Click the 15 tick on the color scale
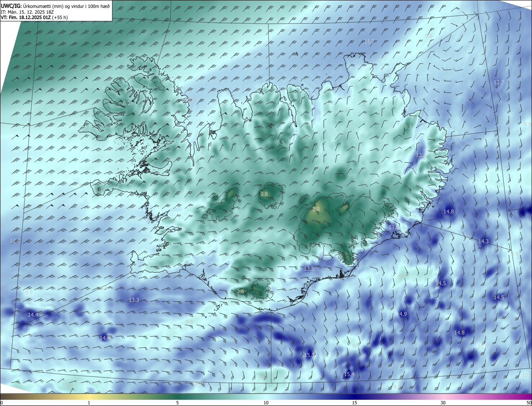Image resolution: width=532 pixels, height=406 pixels. pyautogui.click(x=355, y=403)
